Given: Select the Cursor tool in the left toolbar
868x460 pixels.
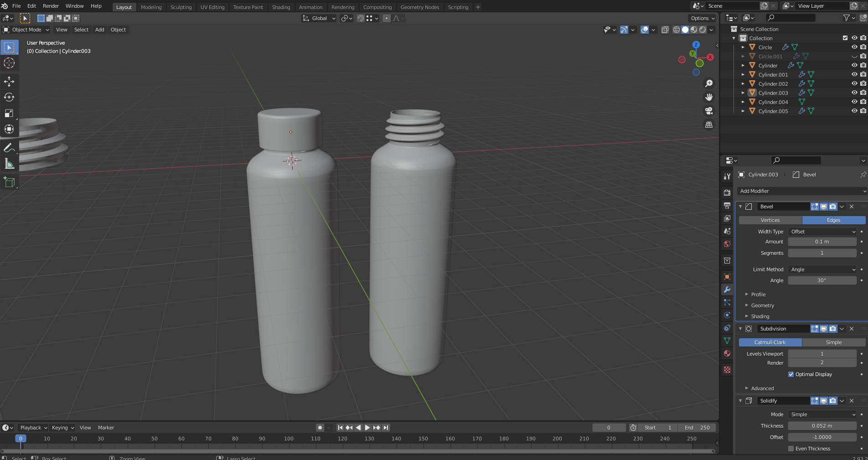Looking at the screenshot, I should [x=9, y=63].
